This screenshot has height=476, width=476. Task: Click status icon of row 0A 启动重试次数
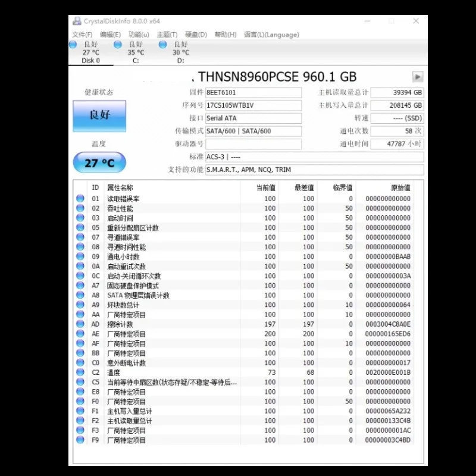[80, 266]
